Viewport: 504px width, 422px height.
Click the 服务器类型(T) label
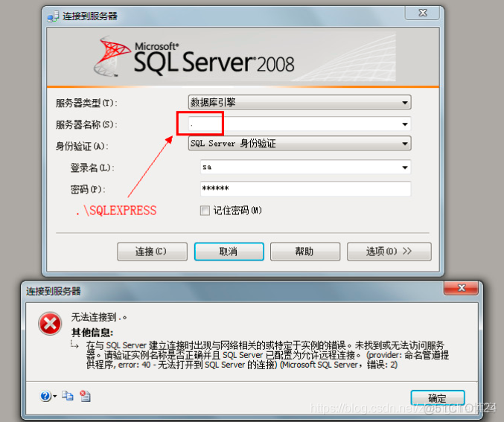coord(86,103)
